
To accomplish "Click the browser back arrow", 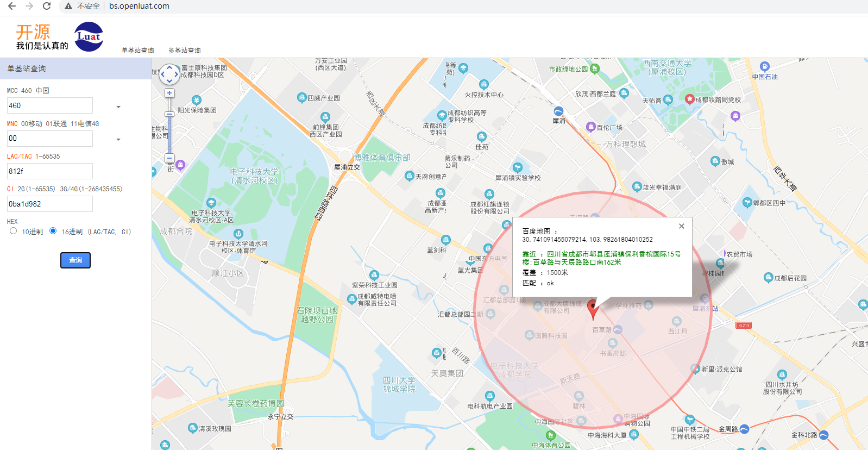I will (12, 6).
